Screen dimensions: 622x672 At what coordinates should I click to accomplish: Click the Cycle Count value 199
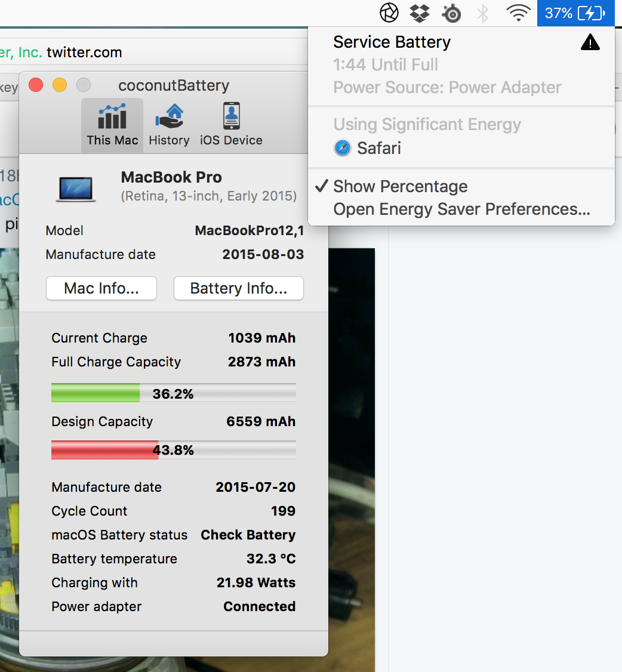point(284,511)
